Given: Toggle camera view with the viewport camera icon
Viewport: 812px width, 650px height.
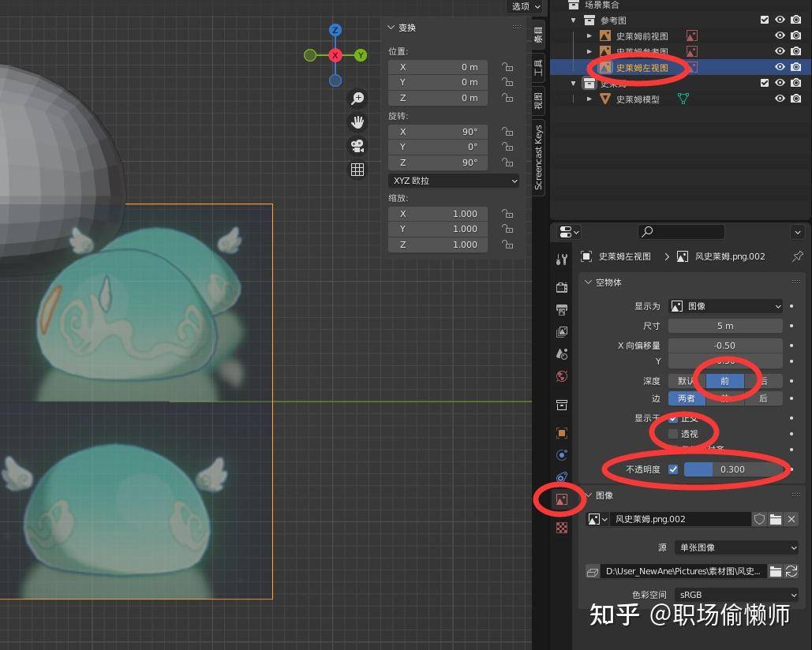Looking at the screenshot, I should coord(357,146).
